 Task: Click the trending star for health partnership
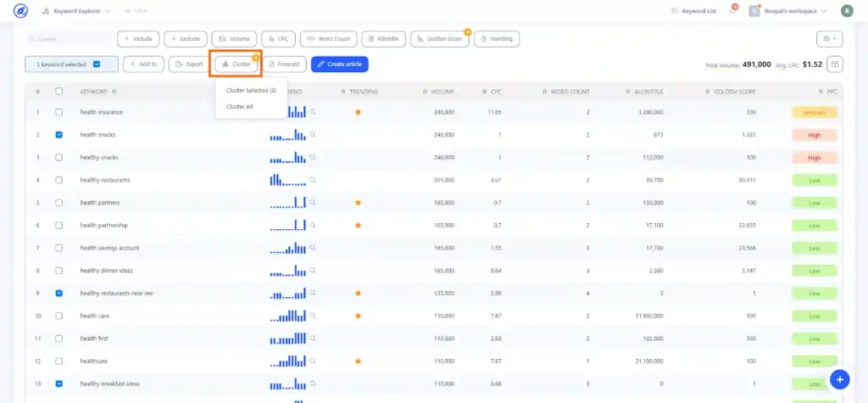(x=359, y=225)
